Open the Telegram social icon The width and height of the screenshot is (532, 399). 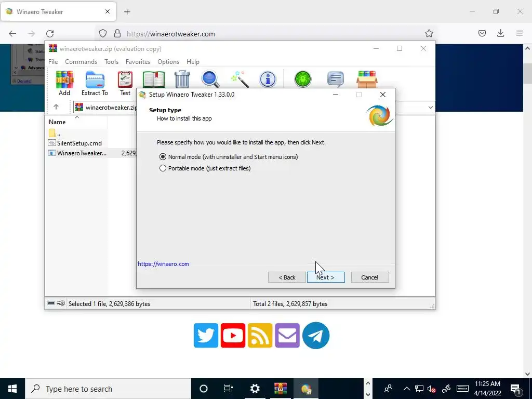click(315, 335)
